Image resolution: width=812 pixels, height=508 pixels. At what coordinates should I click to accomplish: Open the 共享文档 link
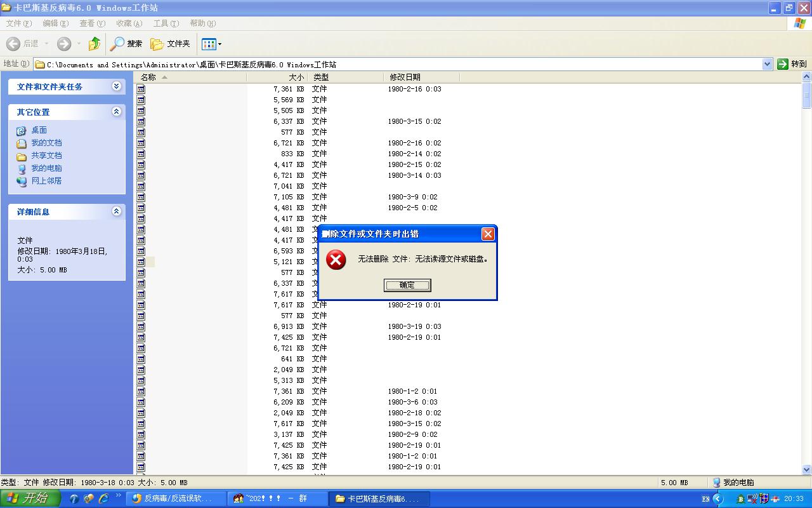click(x=47, y=156)
